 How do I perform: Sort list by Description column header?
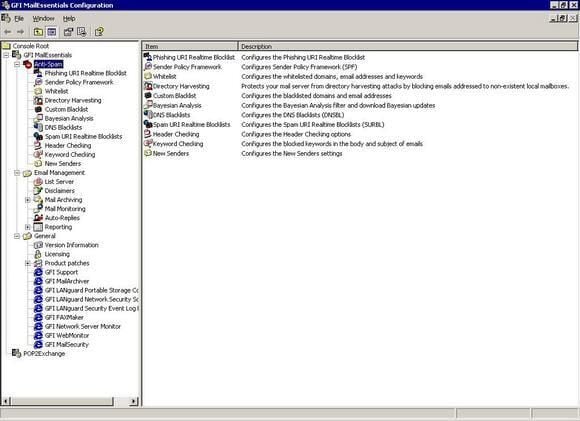[x=408, y=47]
